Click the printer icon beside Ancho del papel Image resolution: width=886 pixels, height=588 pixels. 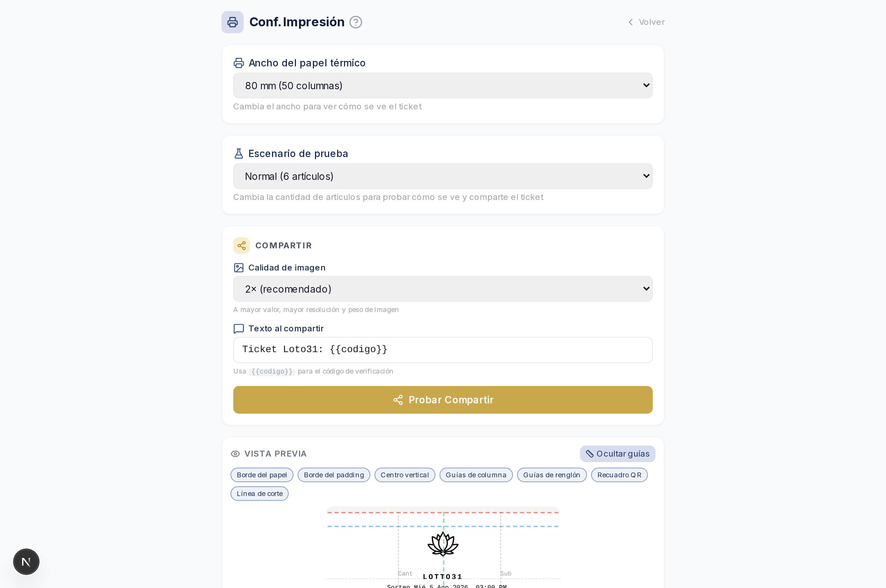pyautogui.click(x=239, y=63)
